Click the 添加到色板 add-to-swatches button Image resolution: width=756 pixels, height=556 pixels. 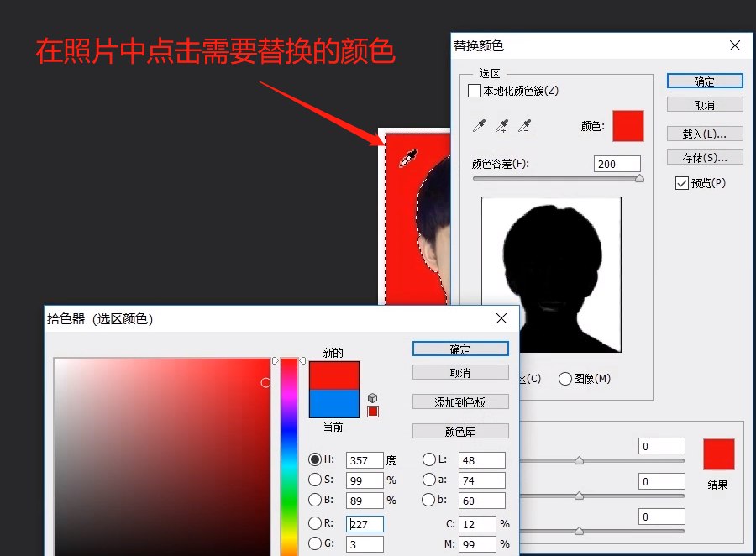pyautogui.click(x=460, y=401)
